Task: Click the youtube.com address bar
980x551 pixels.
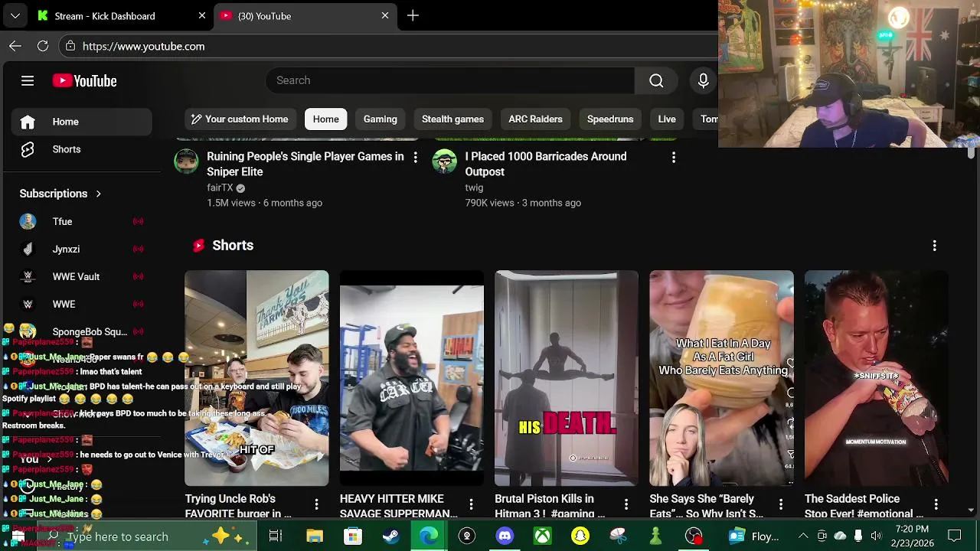Action: (x=390, y=46)
